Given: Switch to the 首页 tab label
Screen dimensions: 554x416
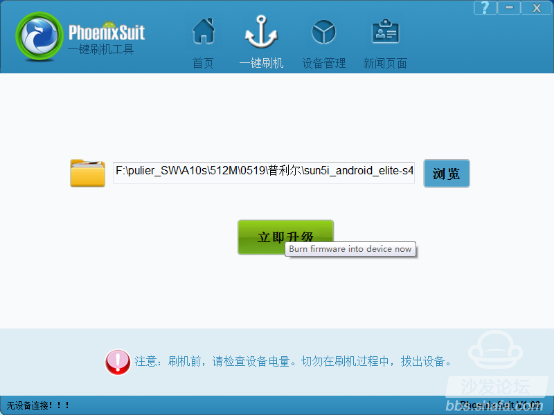Looking at the screenshot, I should point(203,63).
